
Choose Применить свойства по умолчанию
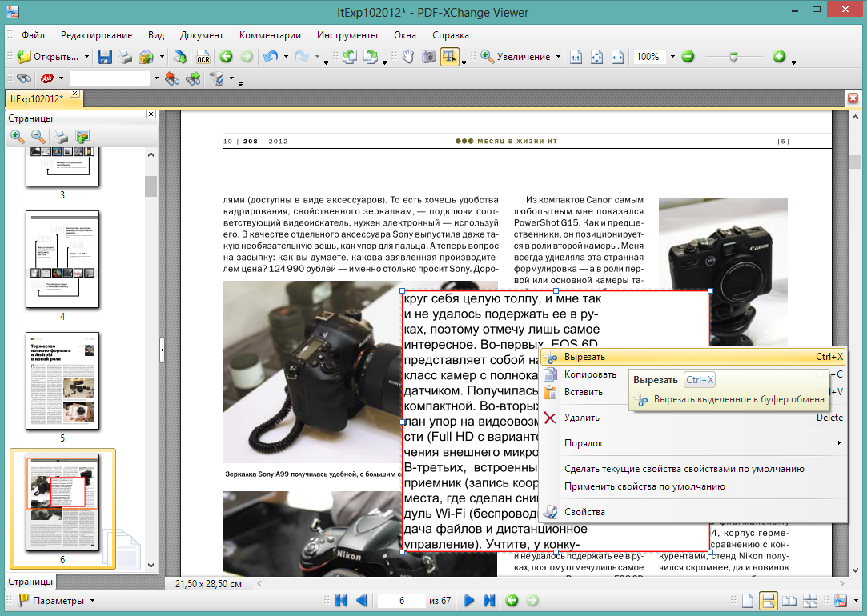(x=692, y=486)
